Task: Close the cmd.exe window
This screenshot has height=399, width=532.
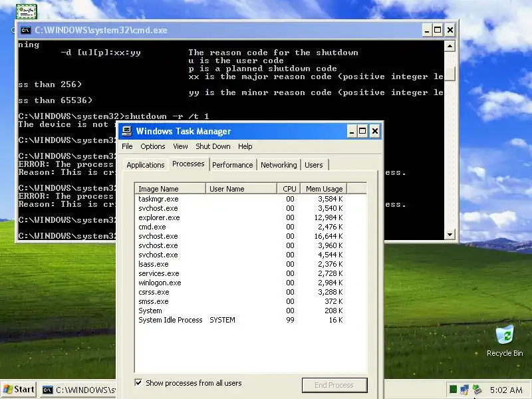Action: click(450, 30)
